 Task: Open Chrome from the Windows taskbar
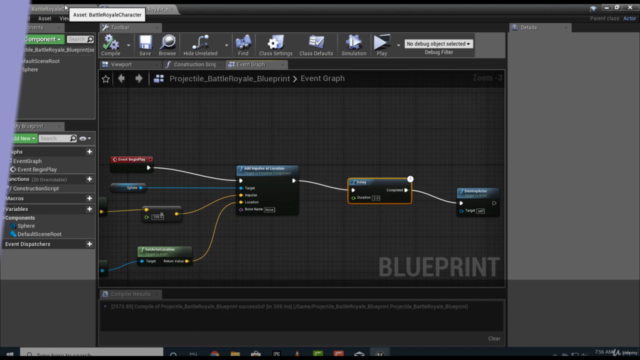(215, 354)
